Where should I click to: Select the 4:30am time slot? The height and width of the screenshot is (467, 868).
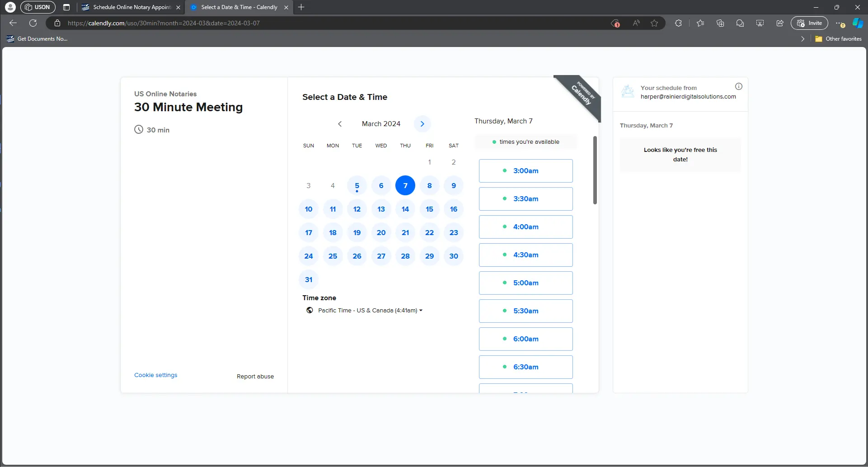point(525,255)
